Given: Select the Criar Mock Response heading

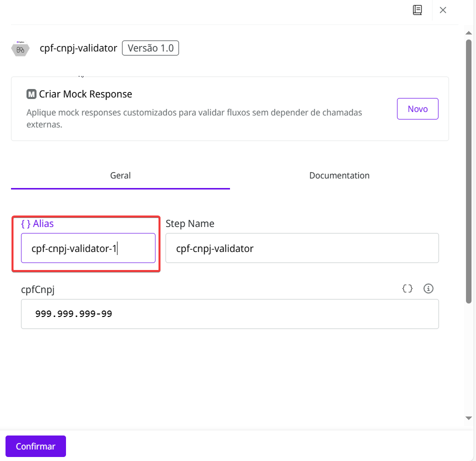Looking at the screenshot, I should [x=85, y=94].
